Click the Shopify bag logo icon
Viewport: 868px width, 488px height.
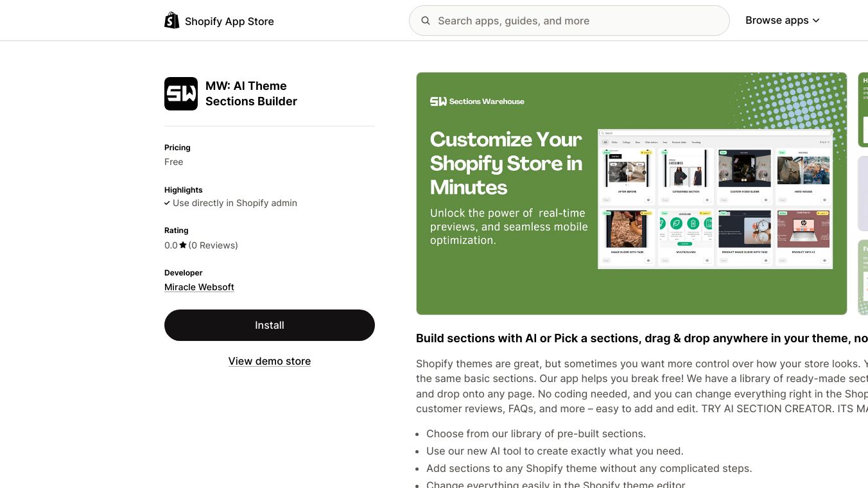(x=171, y=21)
